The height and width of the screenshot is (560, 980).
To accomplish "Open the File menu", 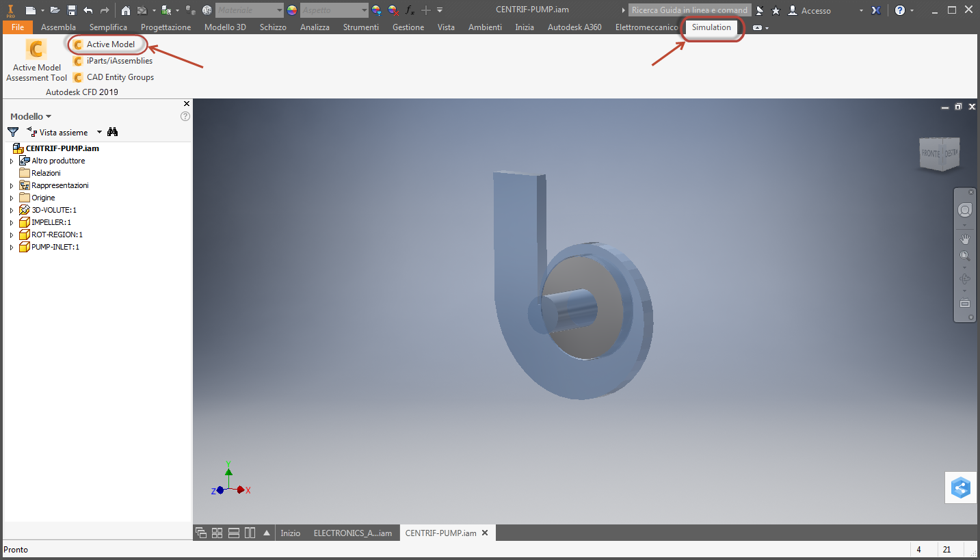I will (x=18, y=27).
